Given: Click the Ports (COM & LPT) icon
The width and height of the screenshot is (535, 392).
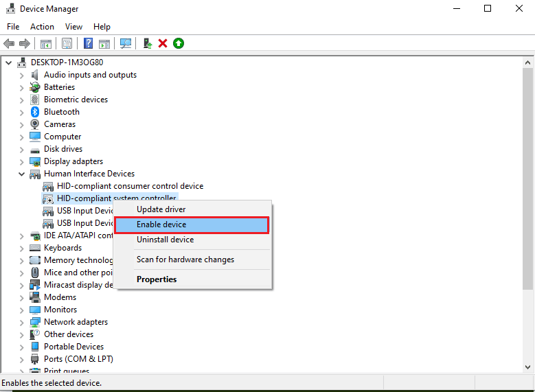Looking at the screenshot, I should tap(35, 359).
